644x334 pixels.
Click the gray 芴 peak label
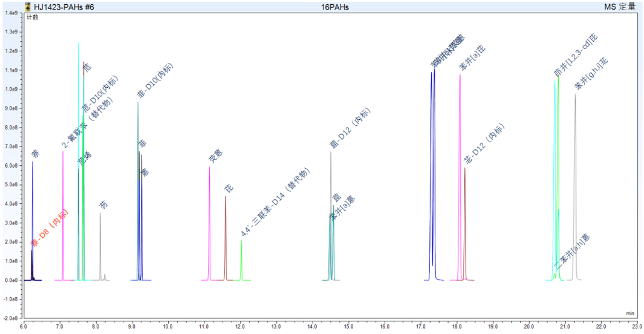click(103, 205)
